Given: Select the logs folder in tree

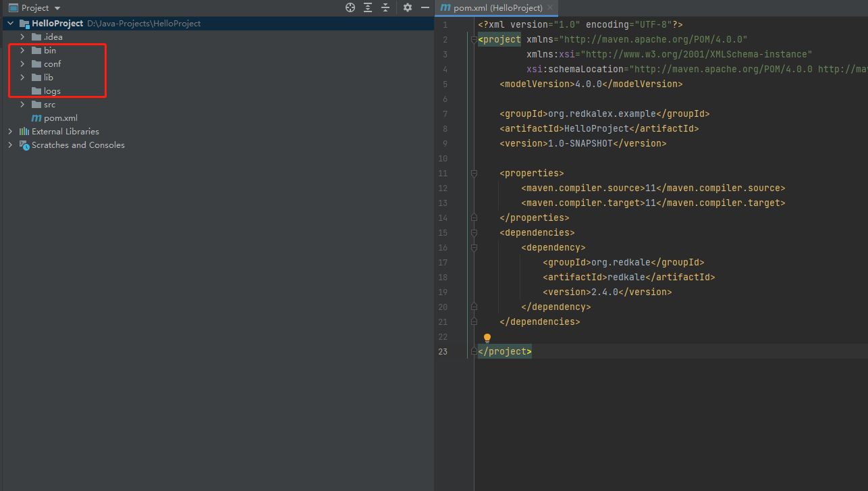Looking at the screenshot, I should (x=52, y=91).
